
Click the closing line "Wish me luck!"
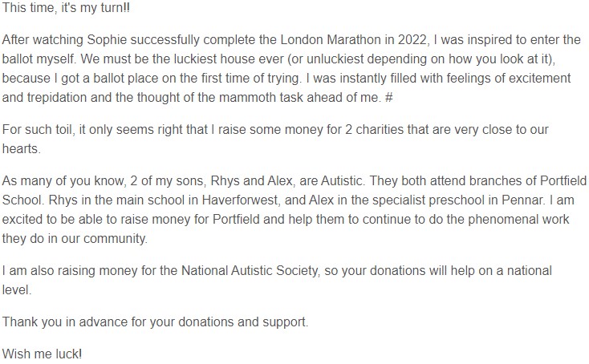point(42,353)
